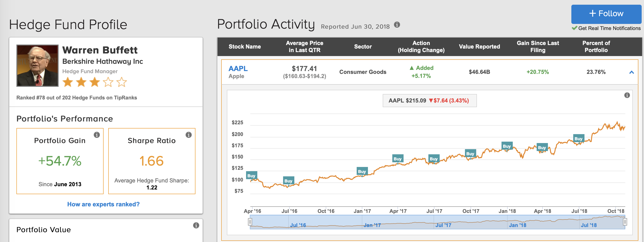The width and height of the screenshot is (644, 242).
Task: Click the Buy marker near Jul '18
Action: click(579, 138)
